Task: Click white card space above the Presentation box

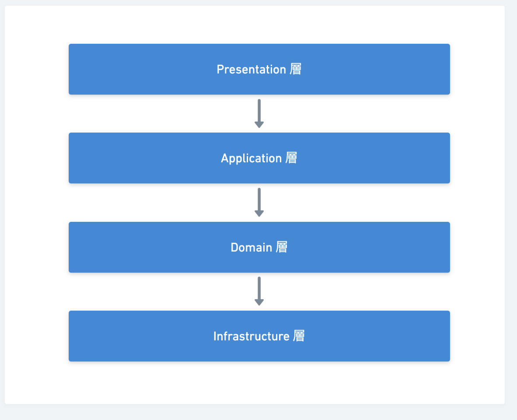Action: (259, 24)
